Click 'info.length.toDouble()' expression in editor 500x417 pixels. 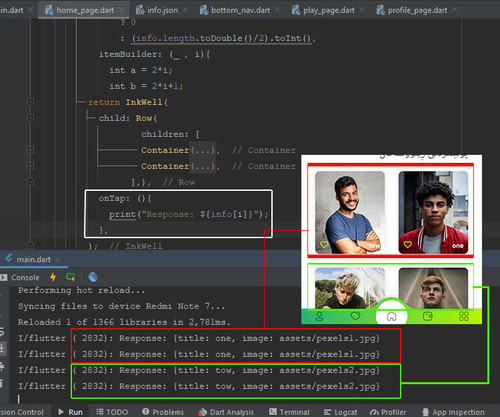click(195, 39)
